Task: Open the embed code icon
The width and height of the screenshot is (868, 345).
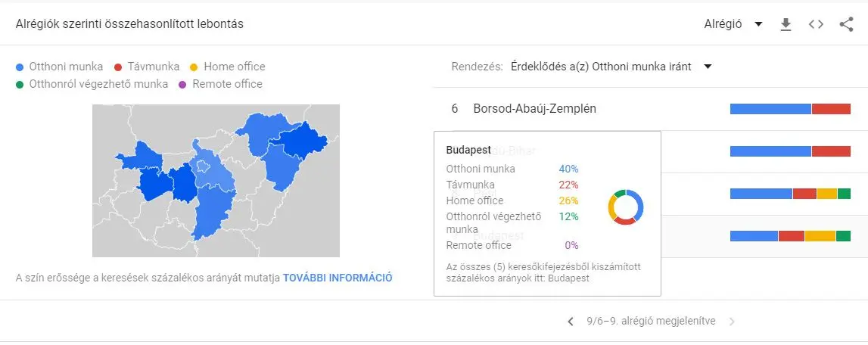Action: (x=816, y=24)
